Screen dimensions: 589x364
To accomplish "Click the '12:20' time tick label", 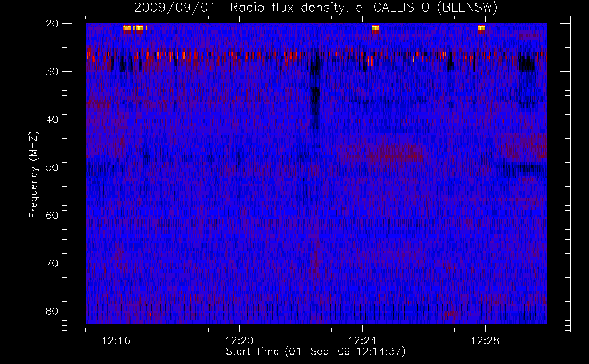I will (239, 341).
